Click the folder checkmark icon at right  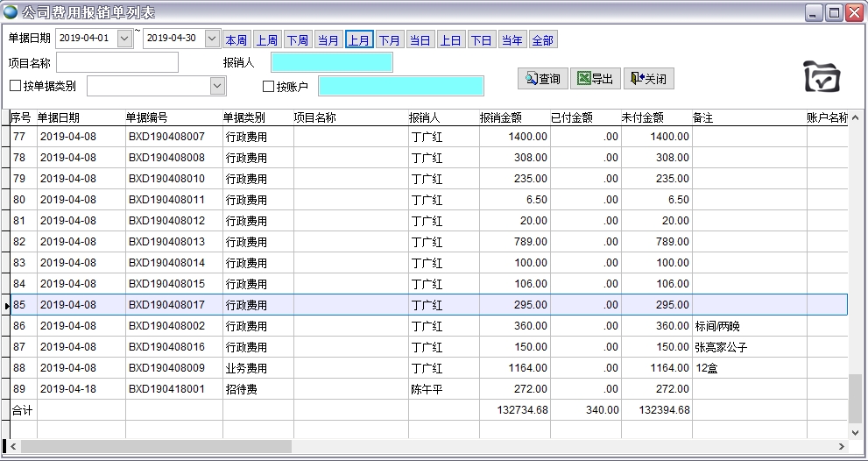click(x=822, y=77)
